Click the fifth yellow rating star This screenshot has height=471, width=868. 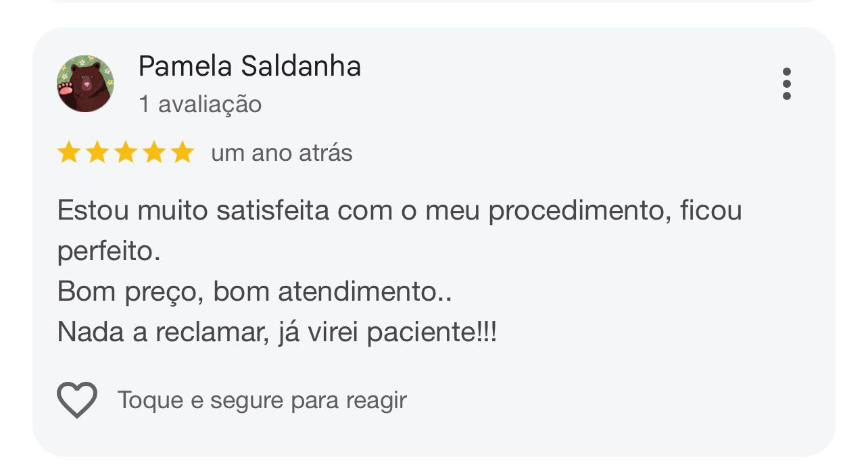click(183, 153)
